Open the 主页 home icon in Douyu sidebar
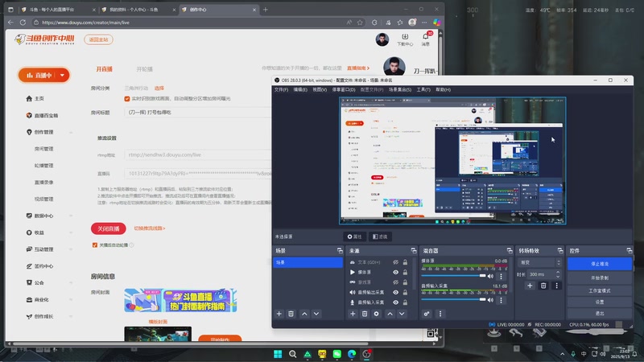 29,98
